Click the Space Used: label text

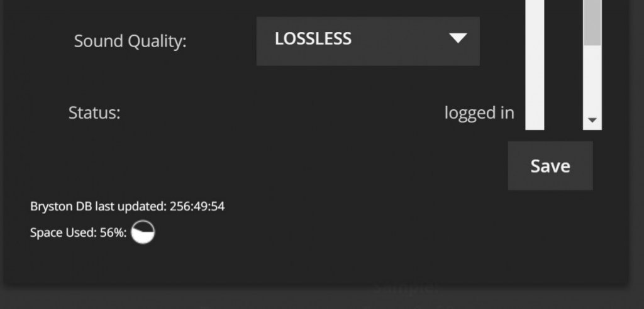click(64, 232)
